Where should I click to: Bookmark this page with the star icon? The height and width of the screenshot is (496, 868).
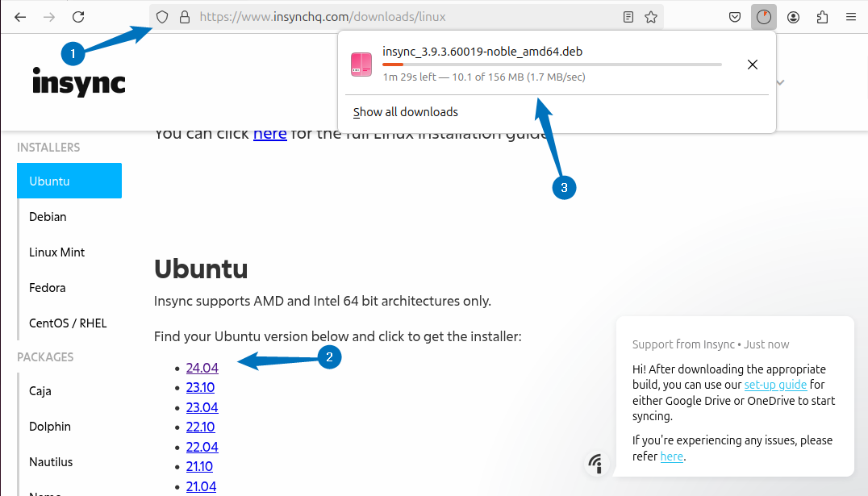click(651, 16)
